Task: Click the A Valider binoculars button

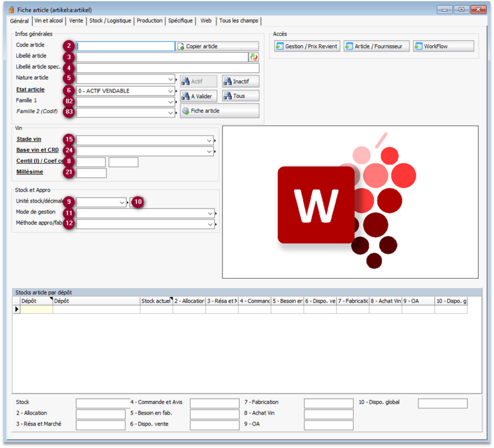Action: (x=198, y=96)
